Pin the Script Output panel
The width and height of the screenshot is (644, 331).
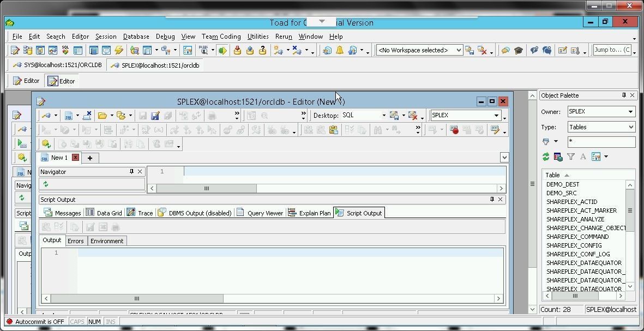pos(492,199)
